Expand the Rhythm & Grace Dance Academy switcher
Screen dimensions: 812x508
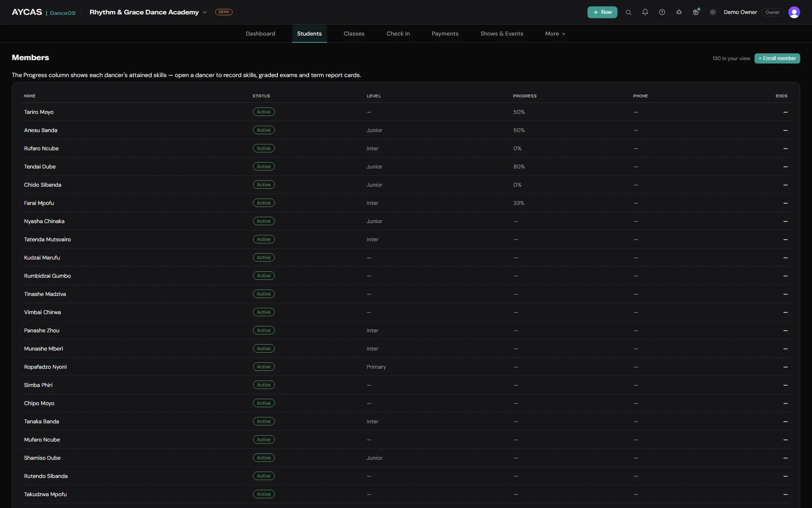tap(148, 12)
